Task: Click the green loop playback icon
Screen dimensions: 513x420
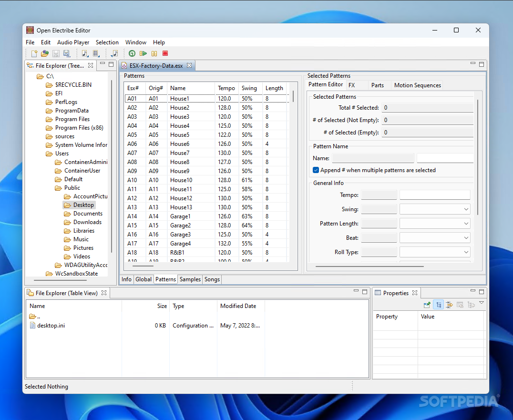Action: (132, 53)
